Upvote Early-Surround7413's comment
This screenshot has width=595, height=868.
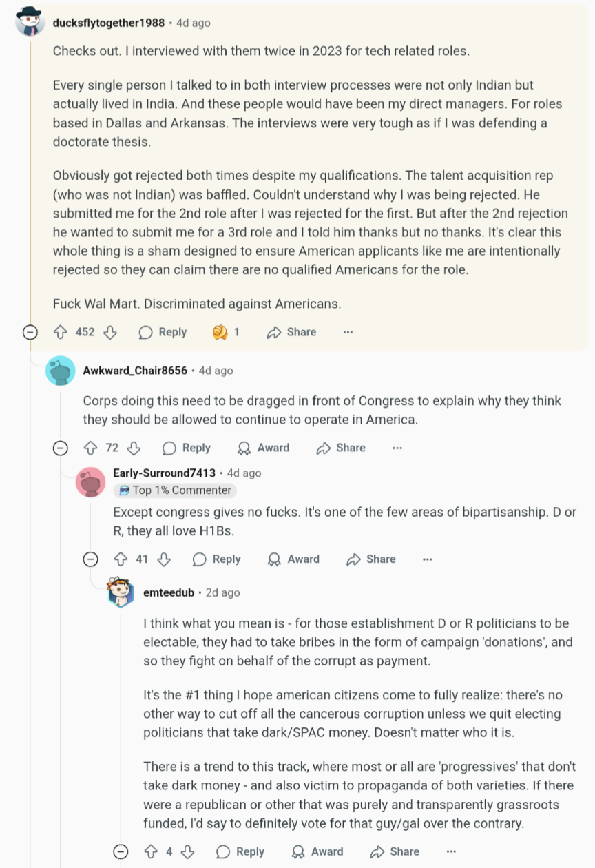(x=121, y=559)
